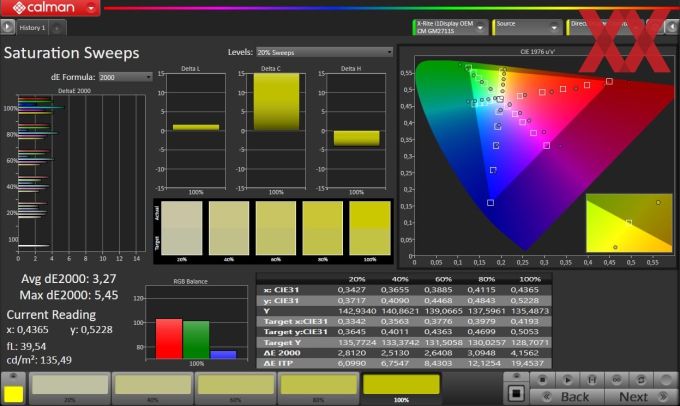Click the Delta L bar chart
The height and width of the screenshot is (406, 680).
(x=196, y=130)
